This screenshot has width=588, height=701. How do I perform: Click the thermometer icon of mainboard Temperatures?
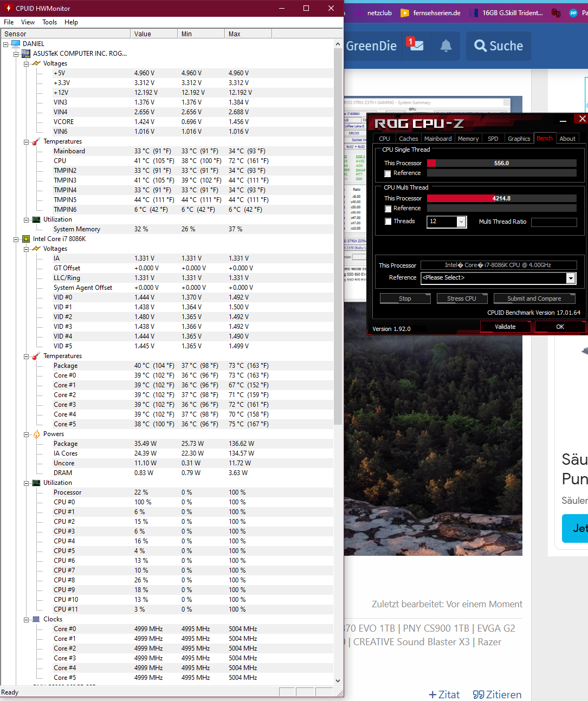[x=36, y=141]
